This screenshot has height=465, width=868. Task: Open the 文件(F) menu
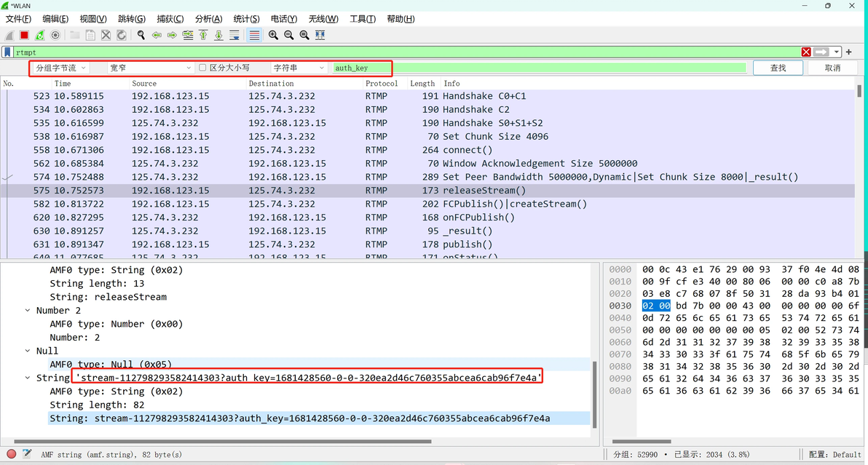[18, 19]
